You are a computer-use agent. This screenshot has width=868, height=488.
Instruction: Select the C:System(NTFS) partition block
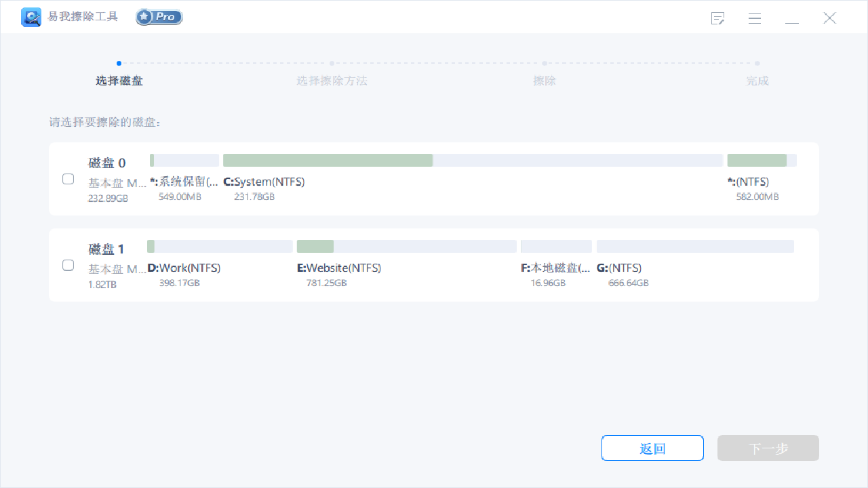click(x=328, y=160)
